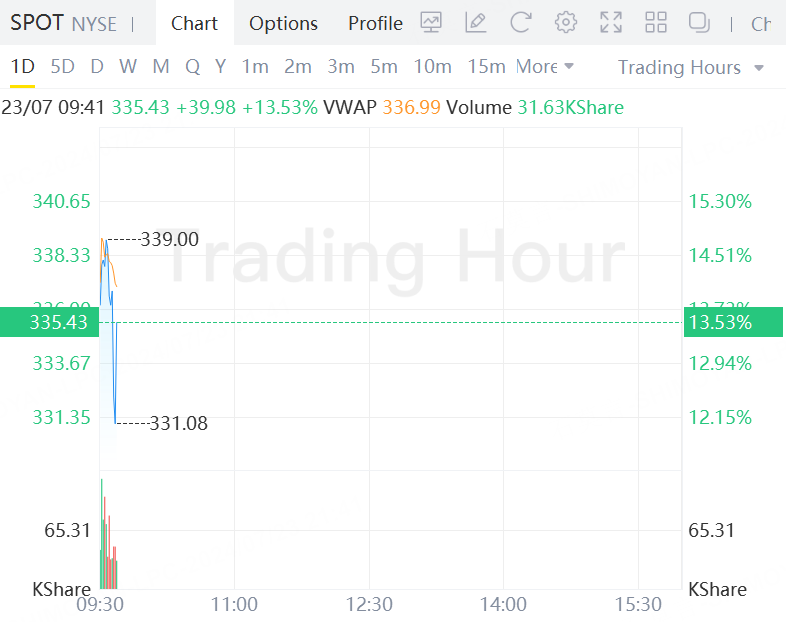Click the 333.67 left axis label
The image size is (786, 622).
62,363
